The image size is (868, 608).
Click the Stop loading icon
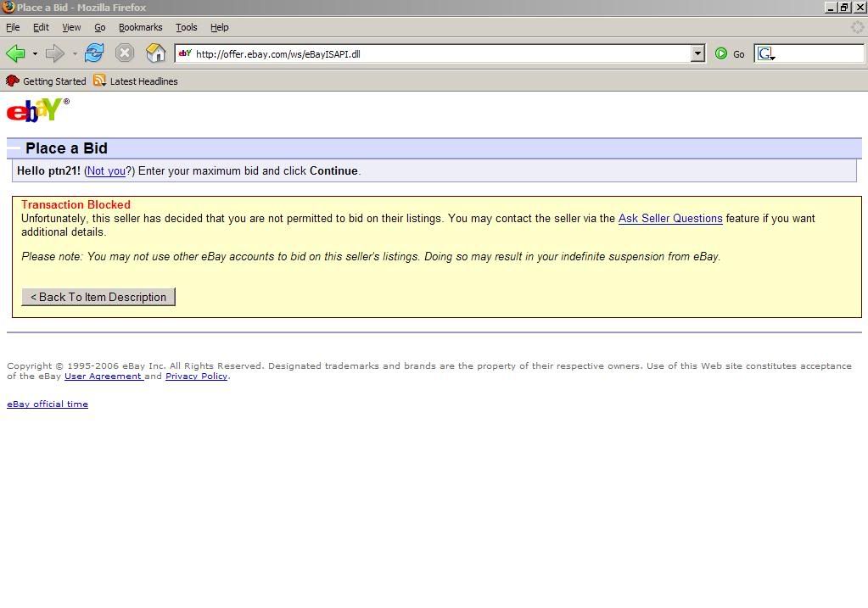[125, 53]
